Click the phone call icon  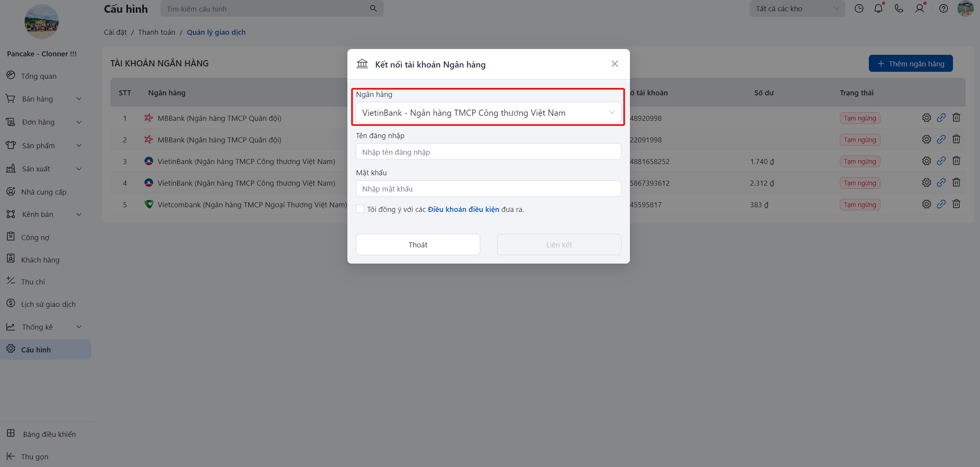point(899,8)
